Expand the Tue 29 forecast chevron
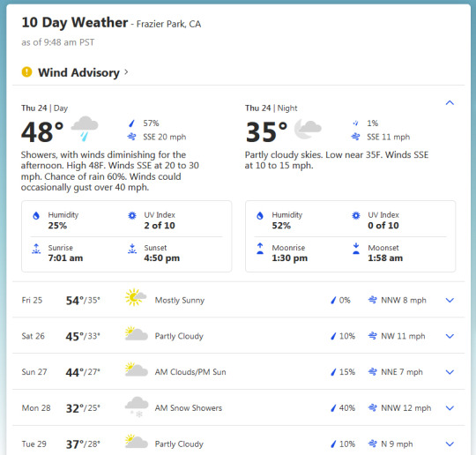This screenshot has width=476, height=455. pyautogui.click(x=450, y=444)
